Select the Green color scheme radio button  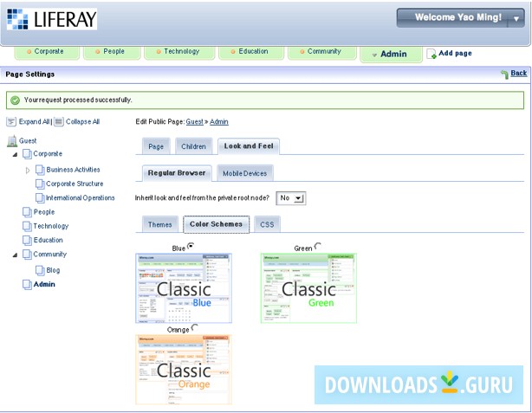point(318,246)
